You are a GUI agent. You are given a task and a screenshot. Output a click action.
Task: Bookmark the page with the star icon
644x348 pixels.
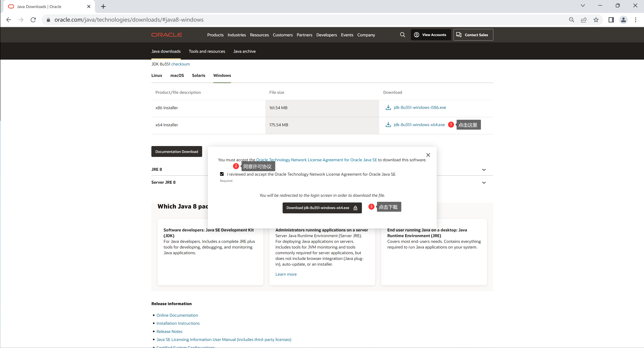(x=596, y=20)
